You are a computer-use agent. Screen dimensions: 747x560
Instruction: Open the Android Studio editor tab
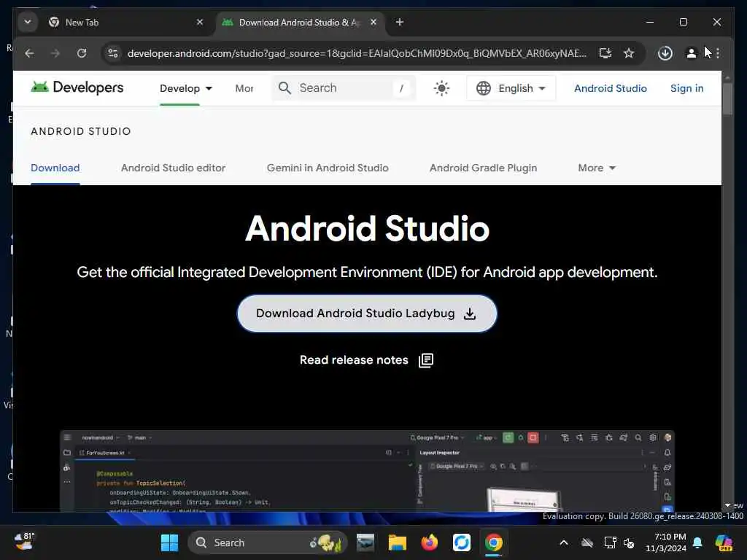(x=173, y=168)
